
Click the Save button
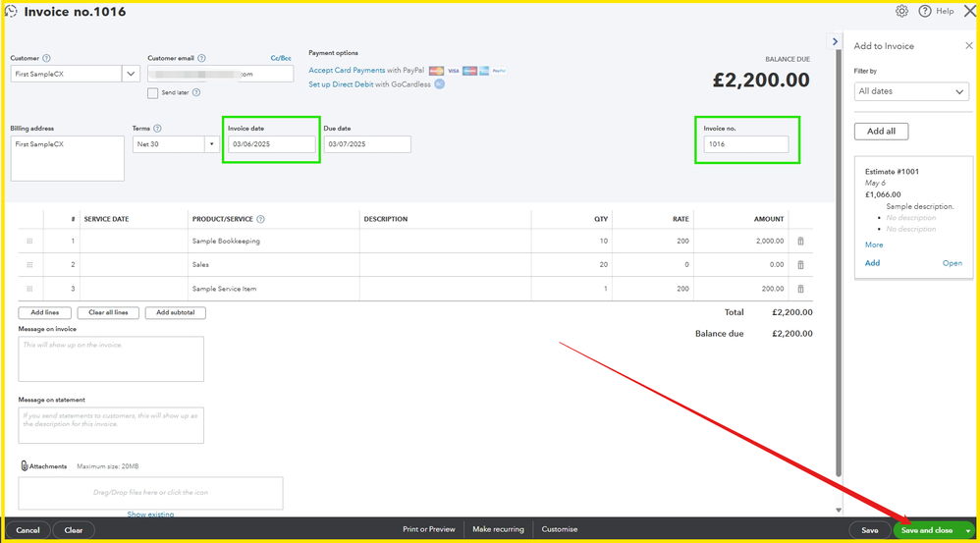coord(869,530)
